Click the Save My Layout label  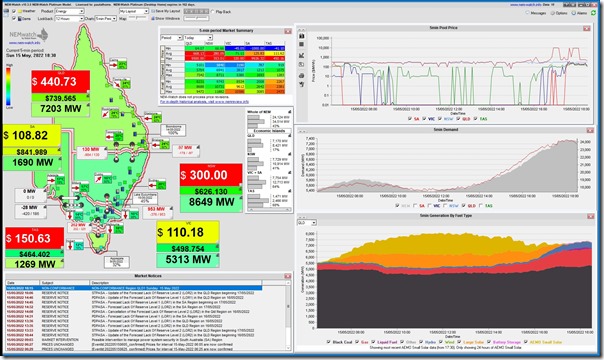169,11
